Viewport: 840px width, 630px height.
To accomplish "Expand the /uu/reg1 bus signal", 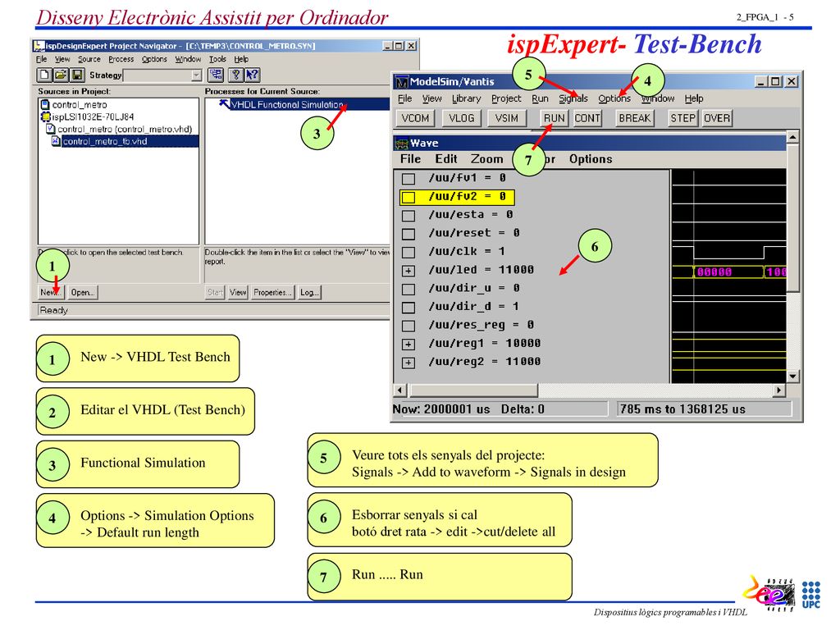I will point(409,344).
